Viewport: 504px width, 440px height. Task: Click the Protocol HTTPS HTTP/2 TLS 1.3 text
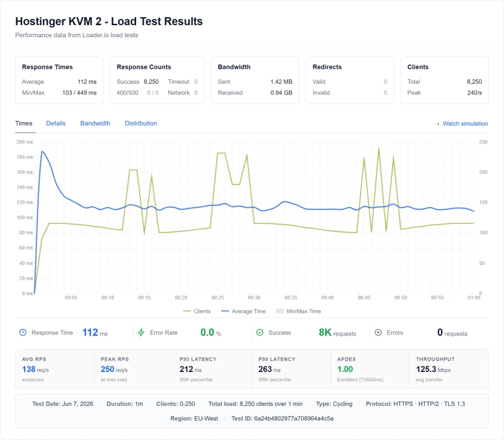coord(415,403)
